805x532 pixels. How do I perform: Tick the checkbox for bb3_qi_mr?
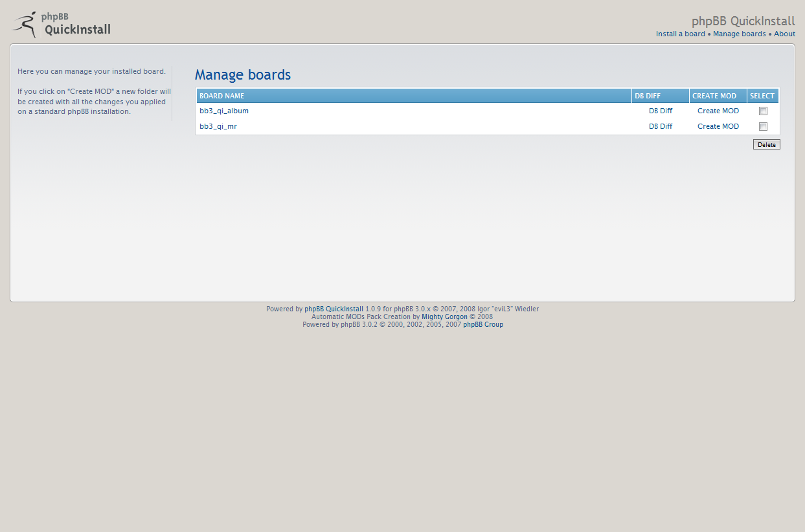coord(763,126)
